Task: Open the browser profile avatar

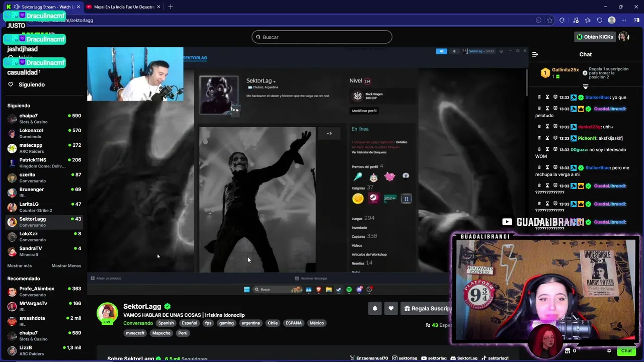Action: tap(612, 20)
